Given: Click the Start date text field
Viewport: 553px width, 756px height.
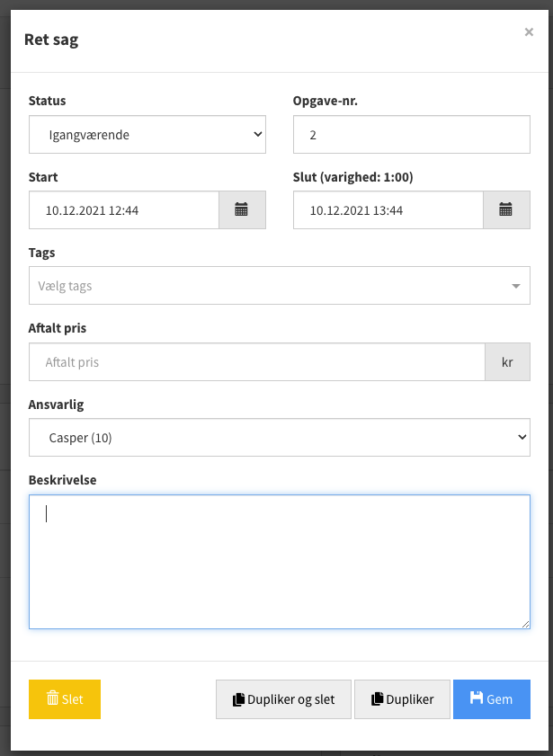Looking at the screenshot, I should pyautogui.click(x=124, y=209).
